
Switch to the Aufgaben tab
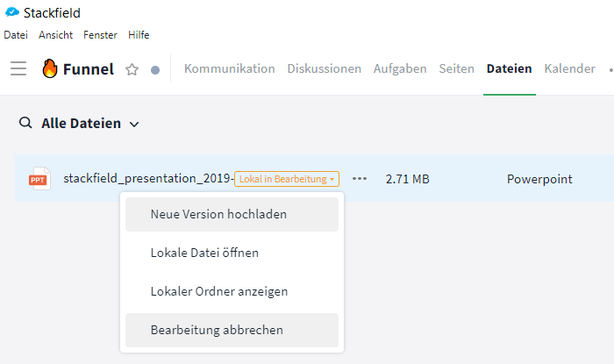pos(400,69)
